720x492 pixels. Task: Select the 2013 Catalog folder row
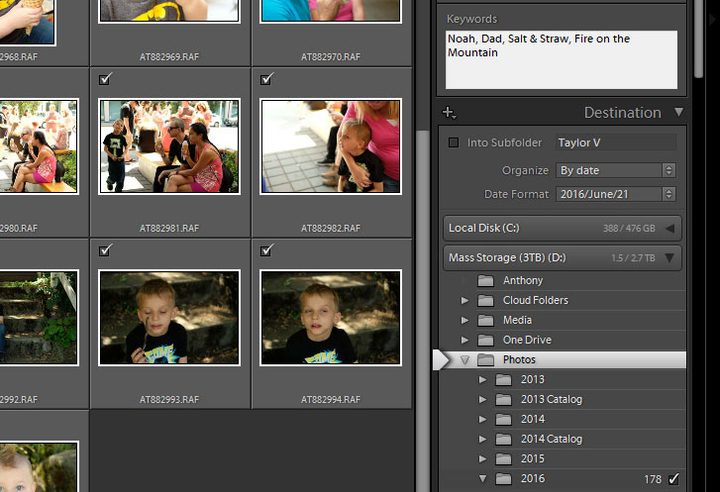point(561,399)
